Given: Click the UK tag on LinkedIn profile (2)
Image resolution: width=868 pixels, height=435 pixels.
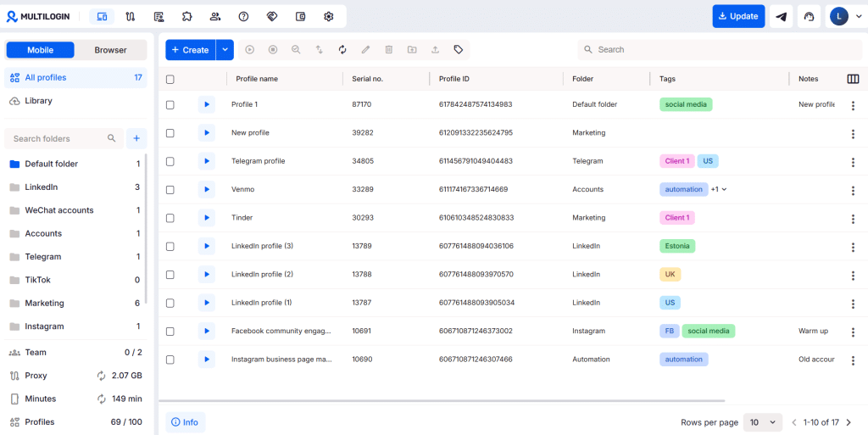Looking at the screenshot, I should (670, 275).
